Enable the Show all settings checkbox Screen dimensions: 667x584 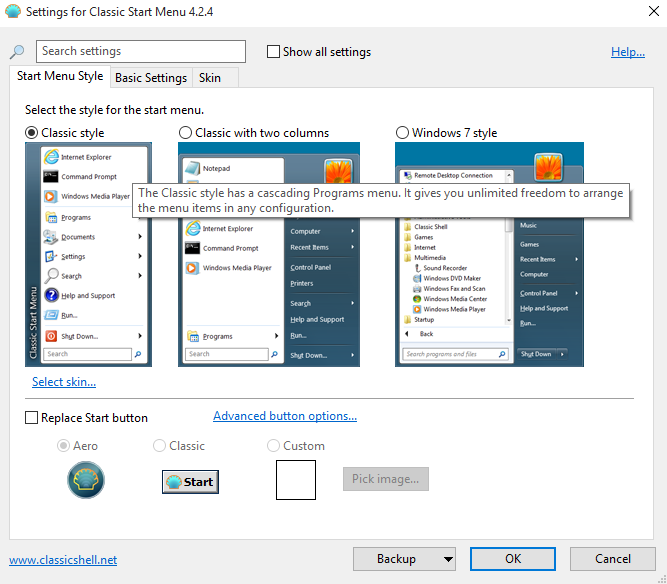(273, 51)
